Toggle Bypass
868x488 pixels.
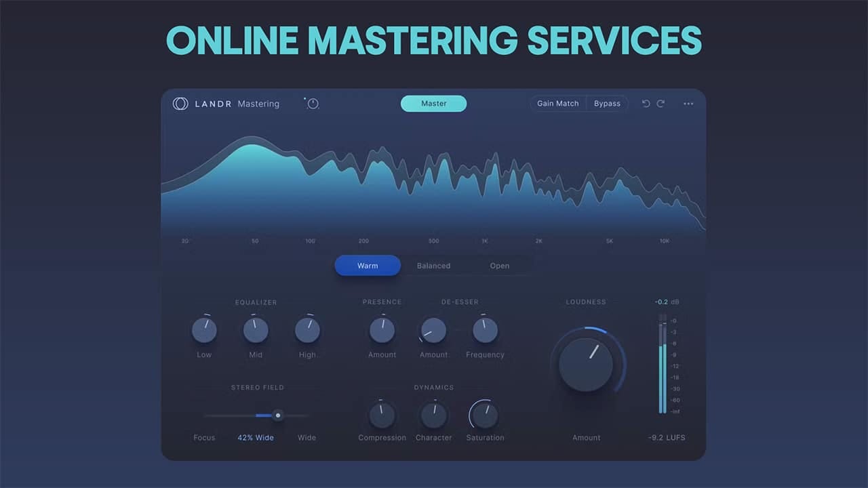pos(607,104)
